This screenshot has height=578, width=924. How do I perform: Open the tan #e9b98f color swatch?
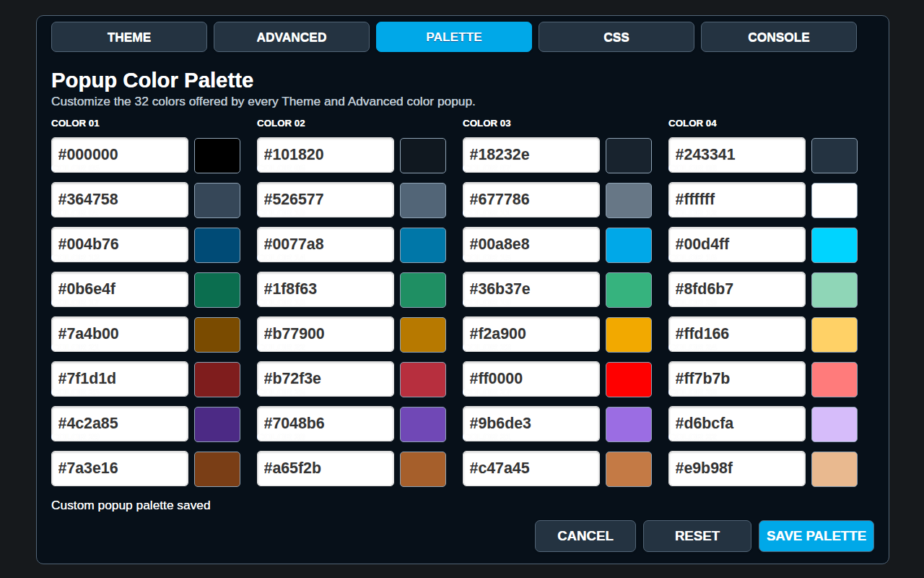click(x=834, y=469)
